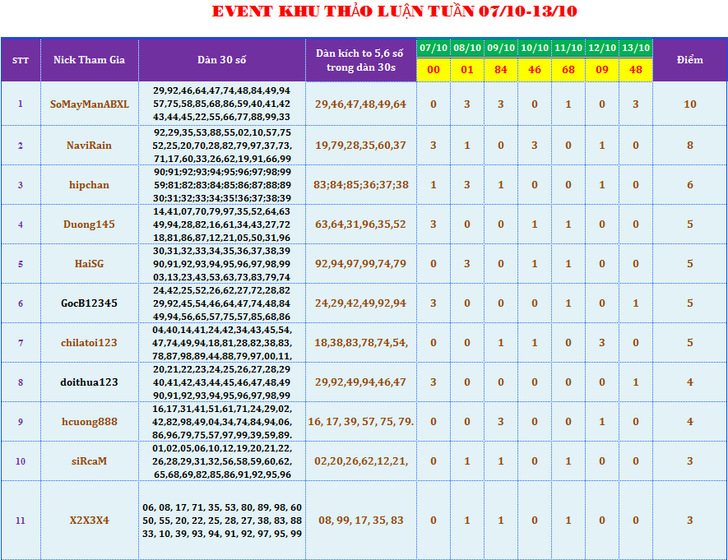Open the chilatoi123 nickname
Viewport: 728px width, 560px height.
[89, 343]
